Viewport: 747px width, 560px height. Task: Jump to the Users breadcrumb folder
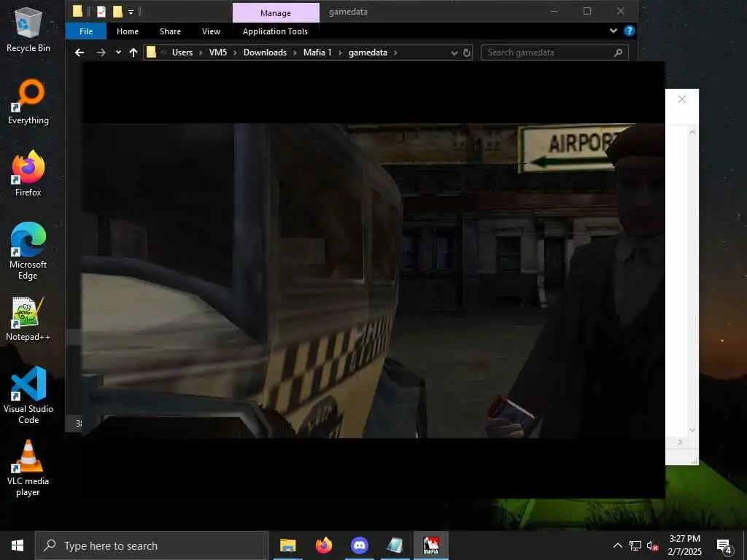[x=182, y=52]
